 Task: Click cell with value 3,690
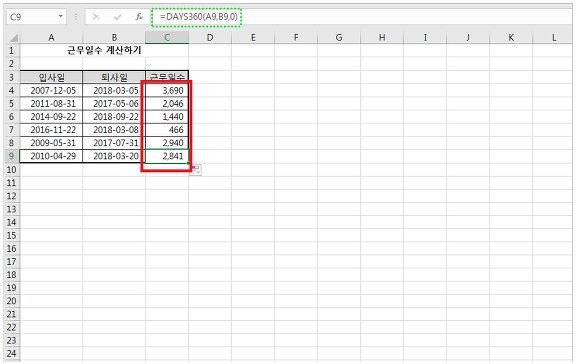(167, 90)
